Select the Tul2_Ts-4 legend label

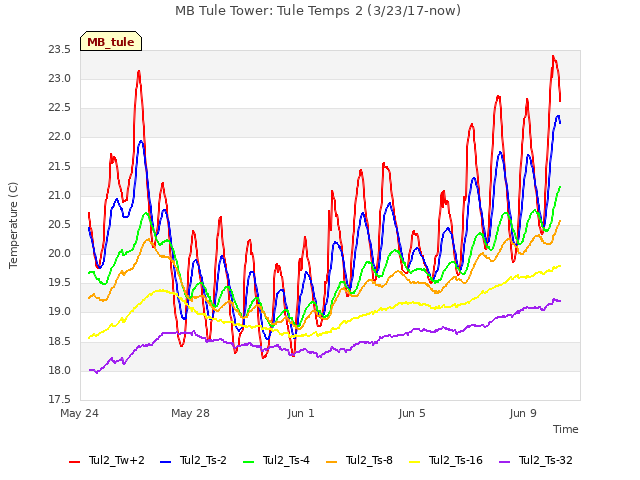pyautogui.click(x=287, y=460)
